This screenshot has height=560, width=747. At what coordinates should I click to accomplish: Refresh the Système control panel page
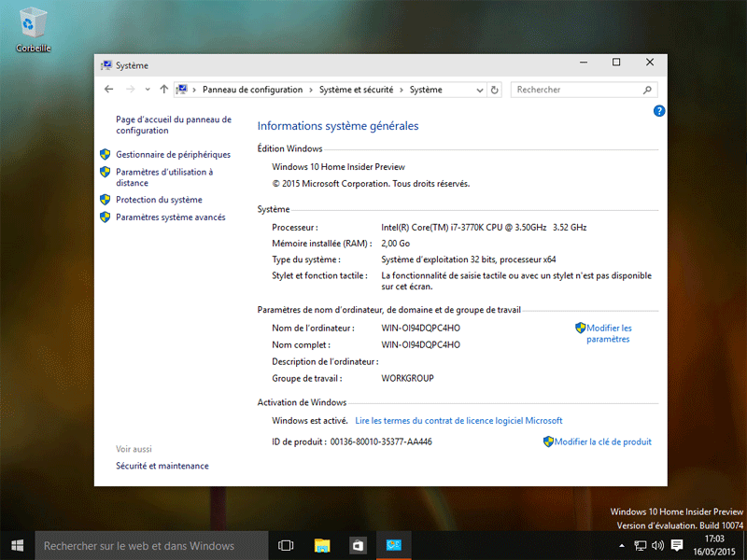point(495,90)
